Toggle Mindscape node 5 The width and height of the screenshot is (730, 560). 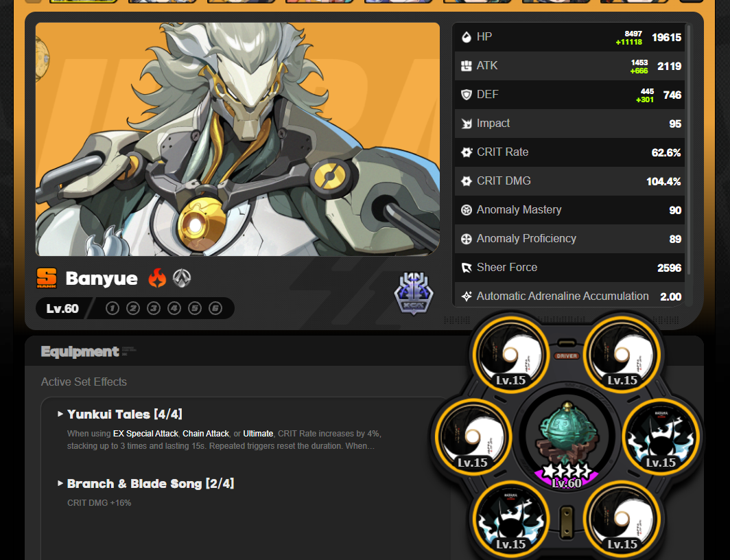[x=195, y=308]
